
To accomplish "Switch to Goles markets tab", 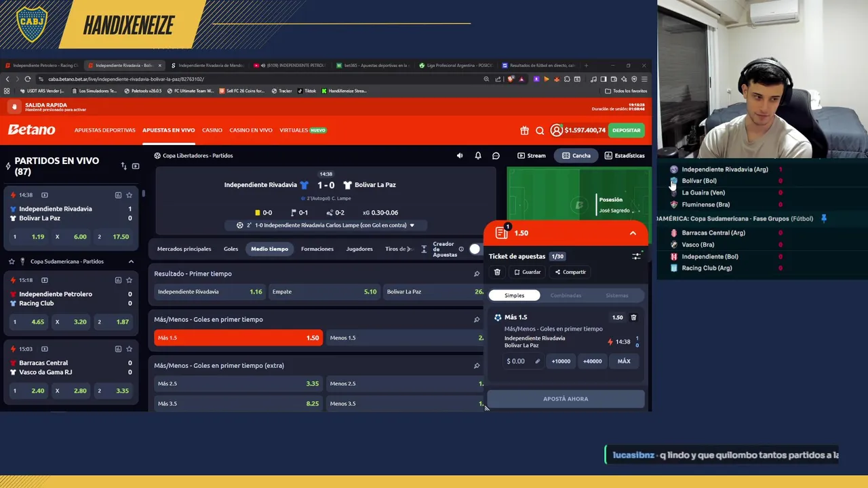I will click(x=231, y=249).
